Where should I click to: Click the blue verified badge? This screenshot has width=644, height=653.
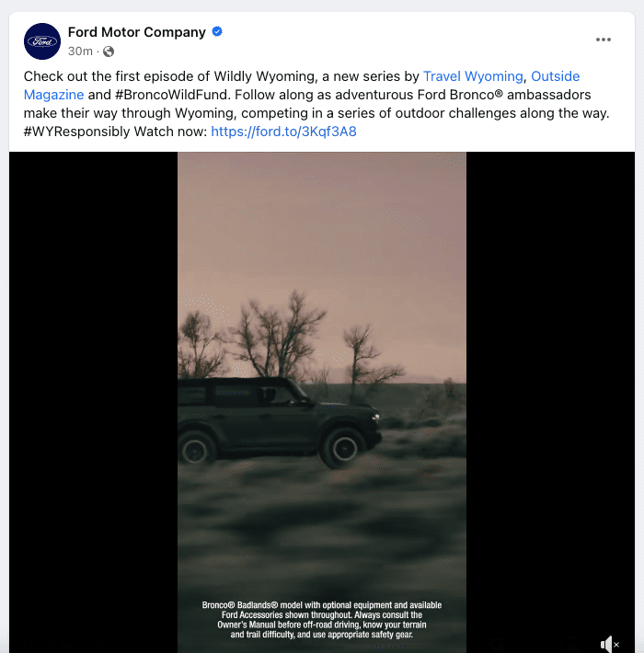coord(217,31)
